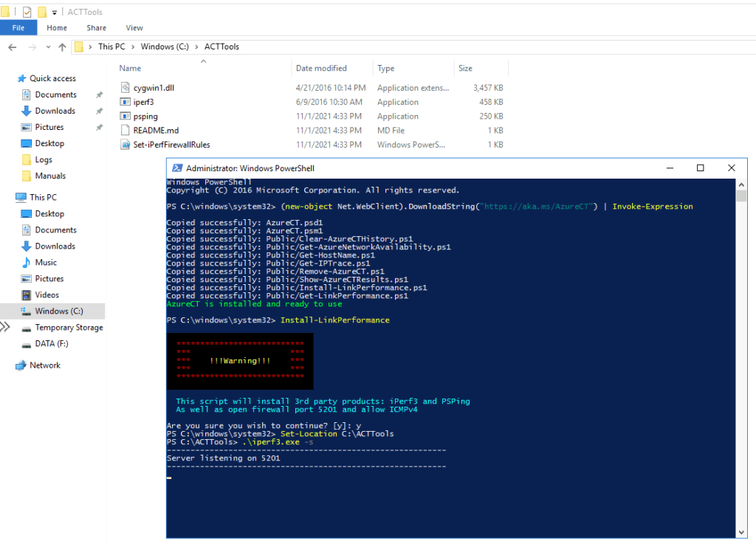Viewport: 756px width, 544px height.
Task: Click the psping application icon
Action: coord(125,116)
